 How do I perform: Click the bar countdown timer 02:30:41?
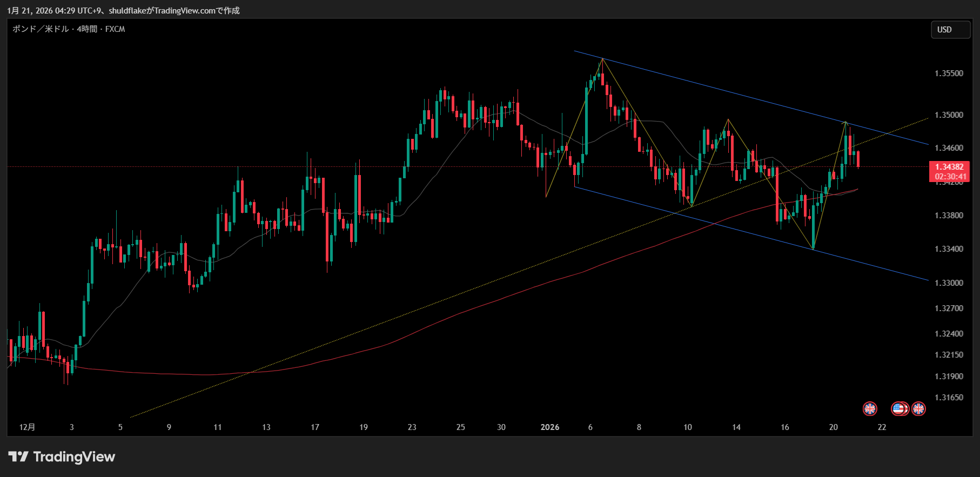(x=950, y=177)
